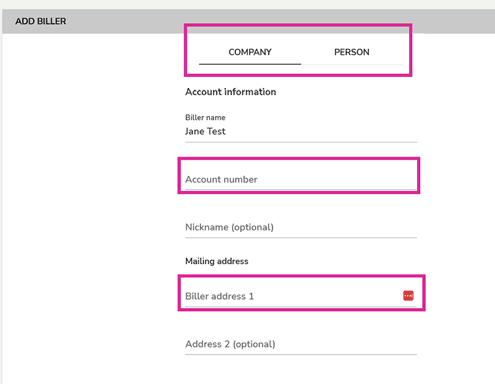Click the underline beneath the COMPANY tab
This screenshot has width=495, height=384.
250,64
